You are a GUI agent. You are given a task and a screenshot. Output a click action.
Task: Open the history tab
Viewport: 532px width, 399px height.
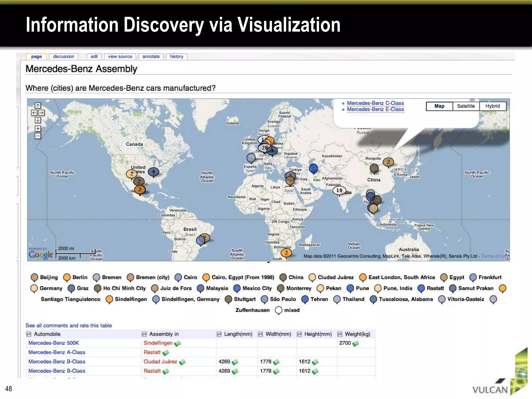[x=176, y=56]
